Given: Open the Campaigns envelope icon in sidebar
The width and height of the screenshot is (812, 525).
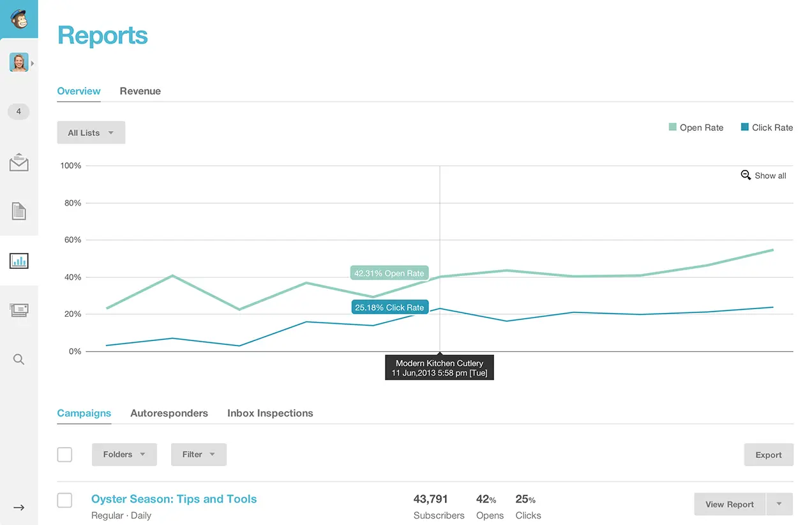Looking at the screenshot, I should pos(19,163).
